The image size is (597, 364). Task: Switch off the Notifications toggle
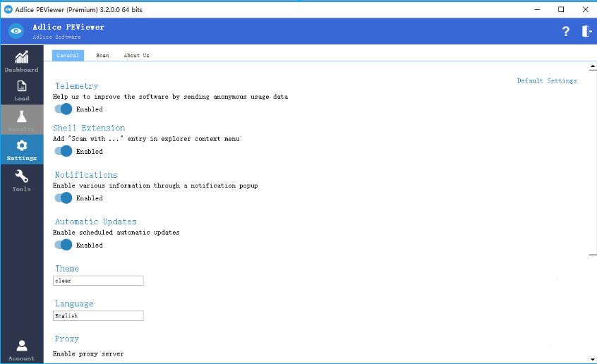pyautogui.click(x=64, y=198)
